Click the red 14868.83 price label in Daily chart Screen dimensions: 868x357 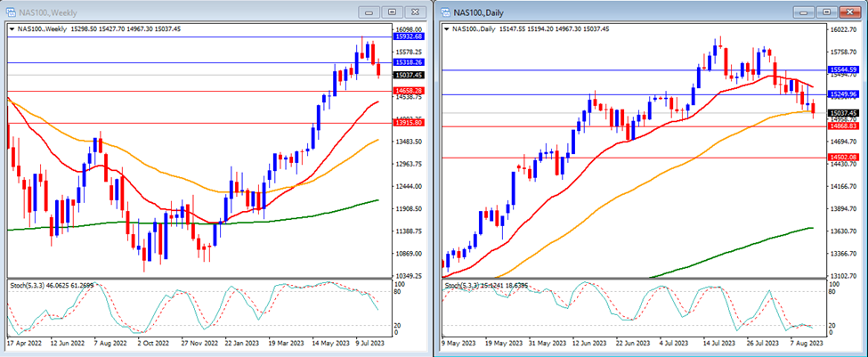(x=844, y=126)
